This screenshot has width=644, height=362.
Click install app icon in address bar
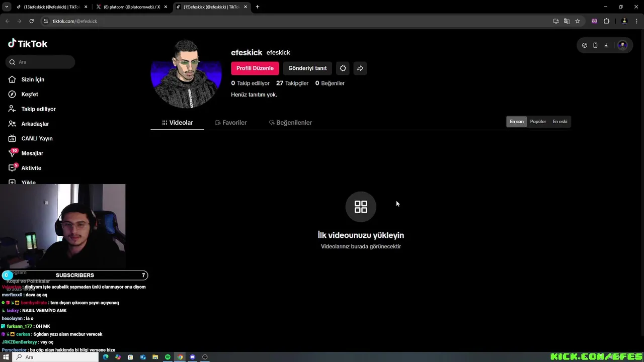click(556, 21)
